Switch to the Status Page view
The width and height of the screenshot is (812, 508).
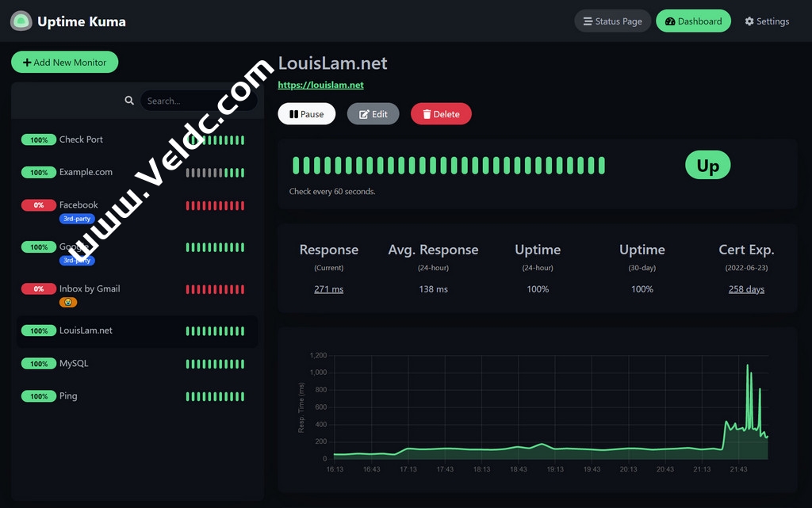[x=612, y=21]
